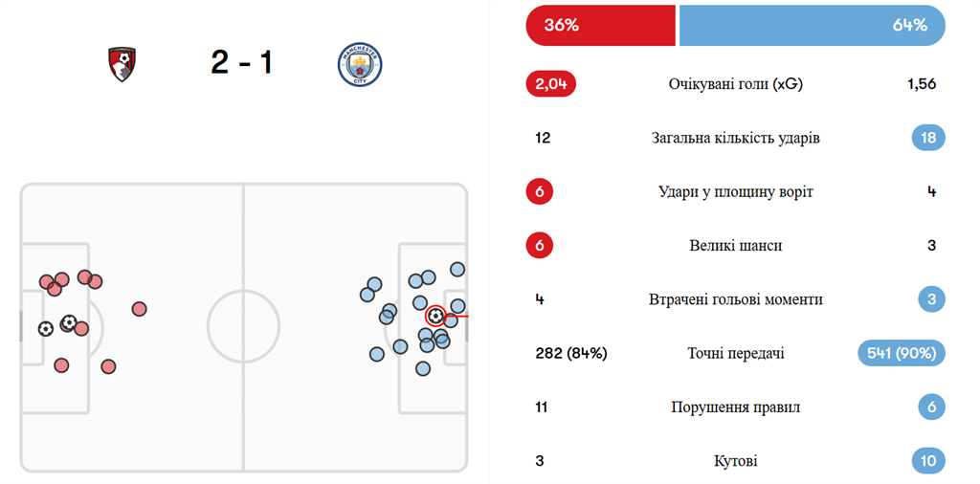
Task: Select the topmost blue shot marker on the pitch
Action: (x=457, y=269)
